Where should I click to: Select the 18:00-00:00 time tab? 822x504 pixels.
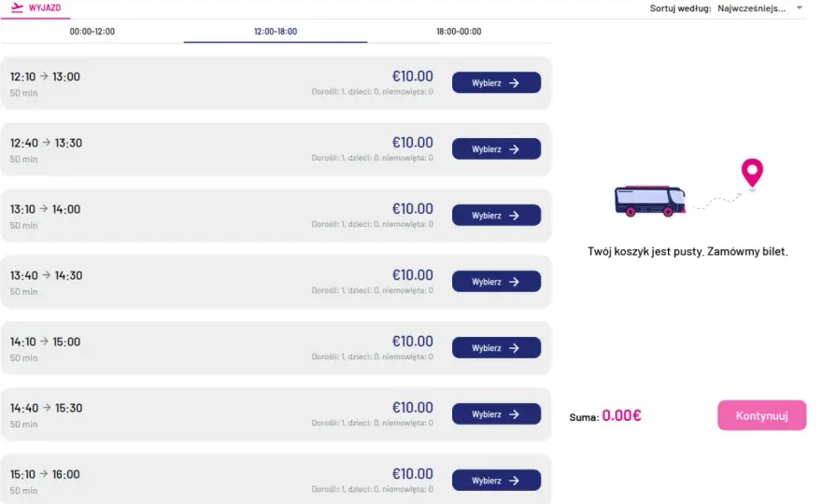point(459,32)
